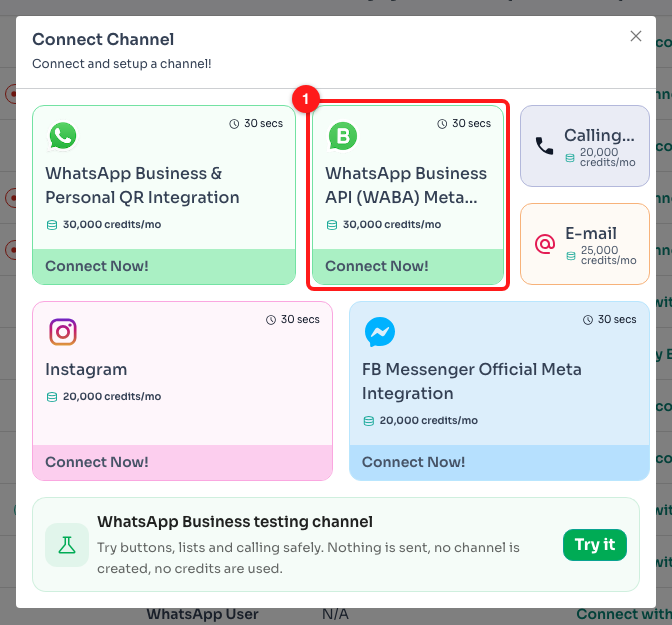Open the Calling channel card
Screen dimensions: 672x625
tap(585, 146)
